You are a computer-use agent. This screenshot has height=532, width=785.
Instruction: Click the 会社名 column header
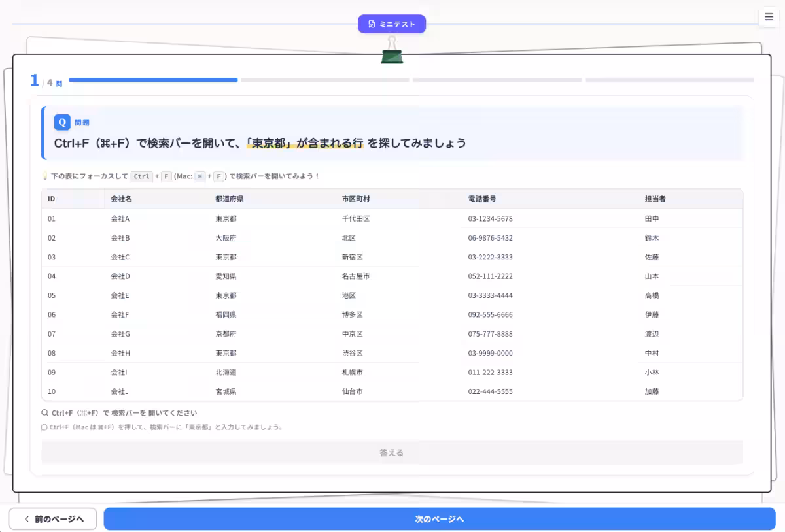click(122, 199)
